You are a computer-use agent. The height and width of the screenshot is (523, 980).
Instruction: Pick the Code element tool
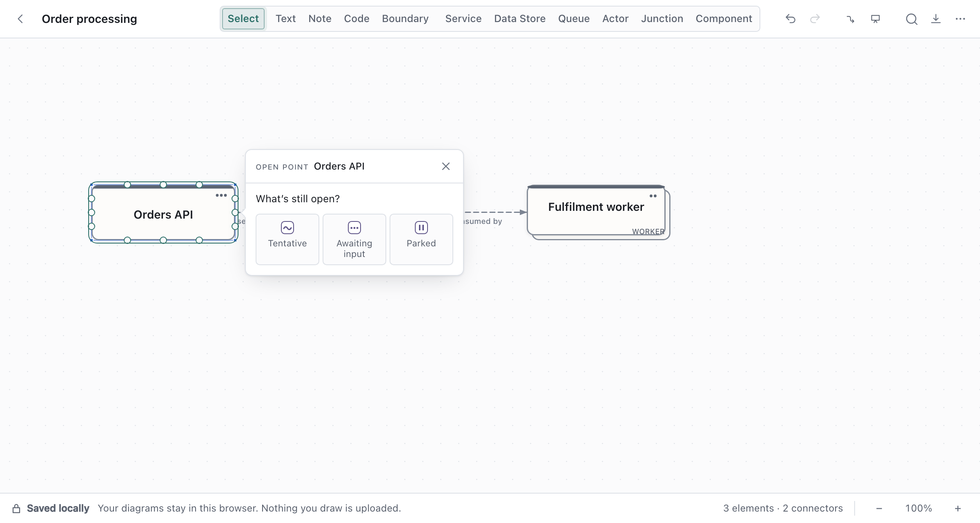pyautogui.click(x=356, y=19)
